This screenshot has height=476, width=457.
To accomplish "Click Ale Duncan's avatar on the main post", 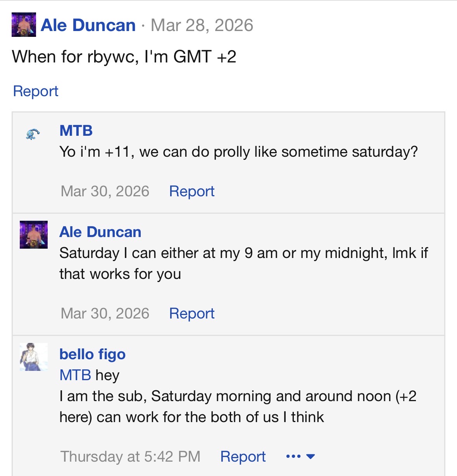I will coord(24,25).
